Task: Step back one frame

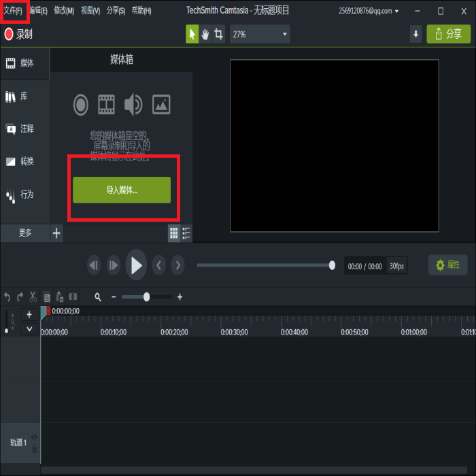Action: [x=94, y=265]
